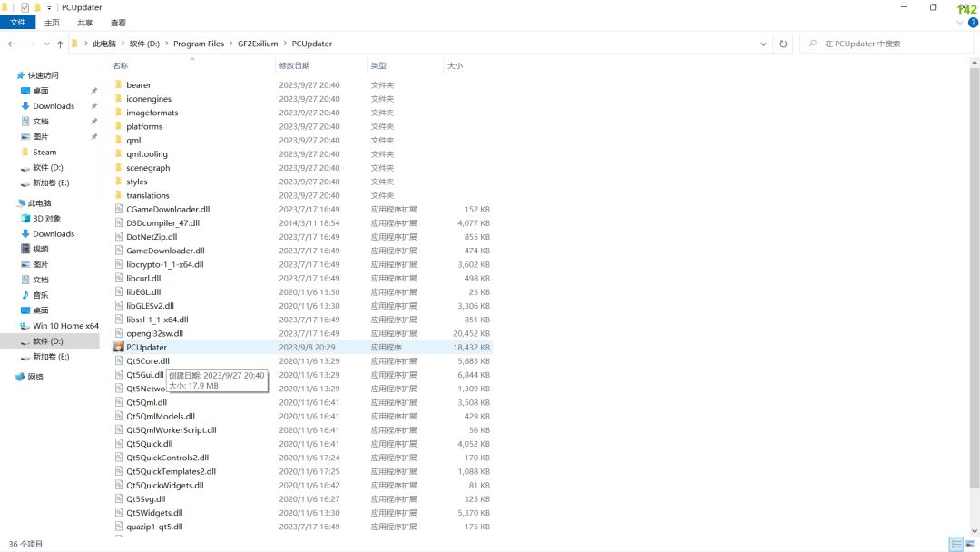This screenshot has height=552, width=980.
Task: Switch to details view layout icon
Action: pyautogui.click(x=955, y=544)
